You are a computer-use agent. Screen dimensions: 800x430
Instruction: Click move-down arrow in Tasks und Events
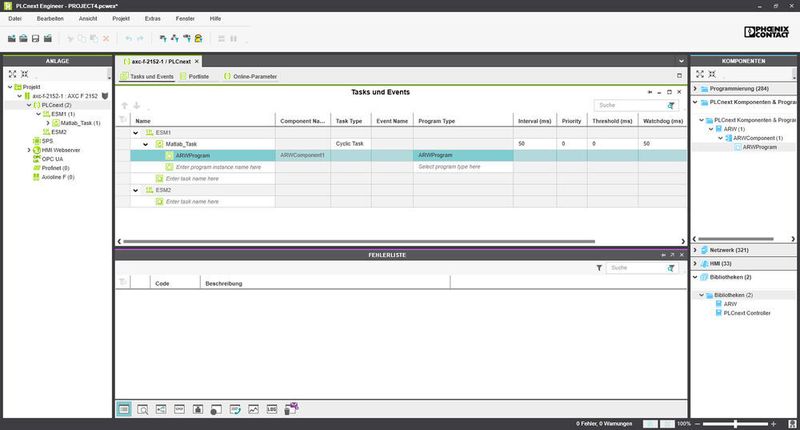pos(137,106)
